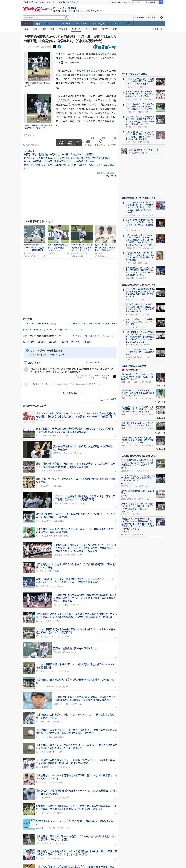Click the batter photo at top of article
Viewport: 186px width, 868px height.
[39, 67]
